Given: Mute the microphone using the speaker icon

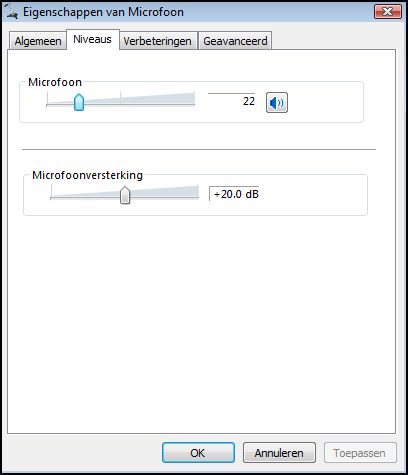Looking at the screenshot, I should [277, 103].
